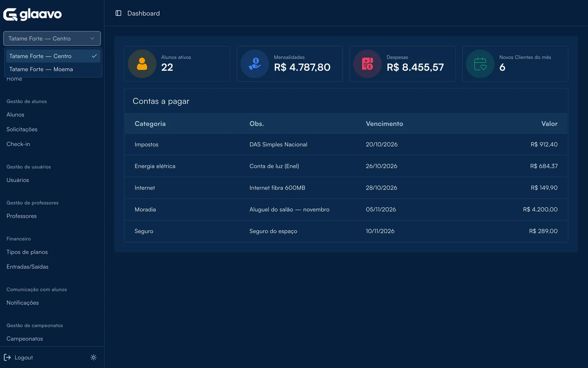Click the Logout arrow icon

click(x=7, y=357)
